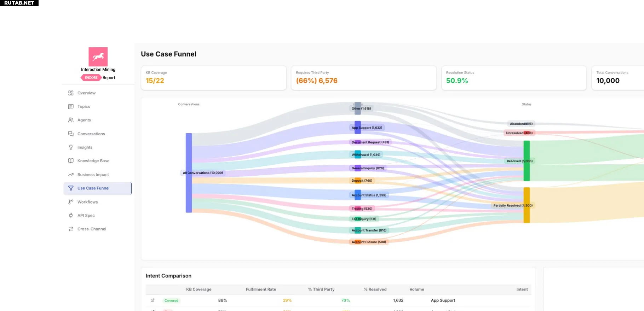This screenshot has height=311, width=644.
Task: Click the Insights lightbulb icon
Action: 71,147
